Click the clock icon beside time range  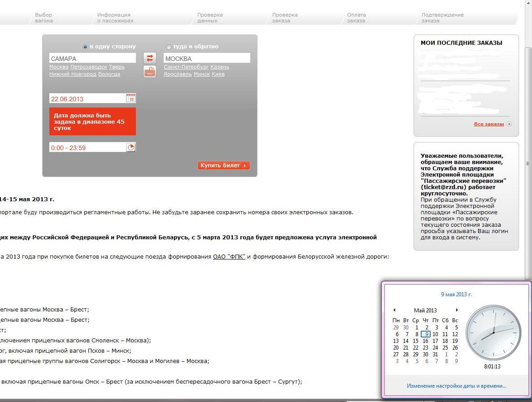tap(131, 147)
